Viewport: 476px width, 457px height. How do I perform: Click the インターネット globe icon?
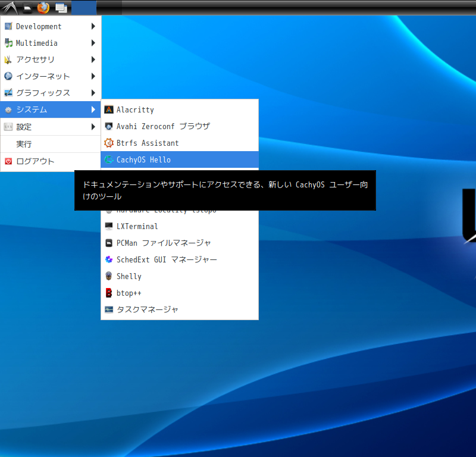coord(8,76)
